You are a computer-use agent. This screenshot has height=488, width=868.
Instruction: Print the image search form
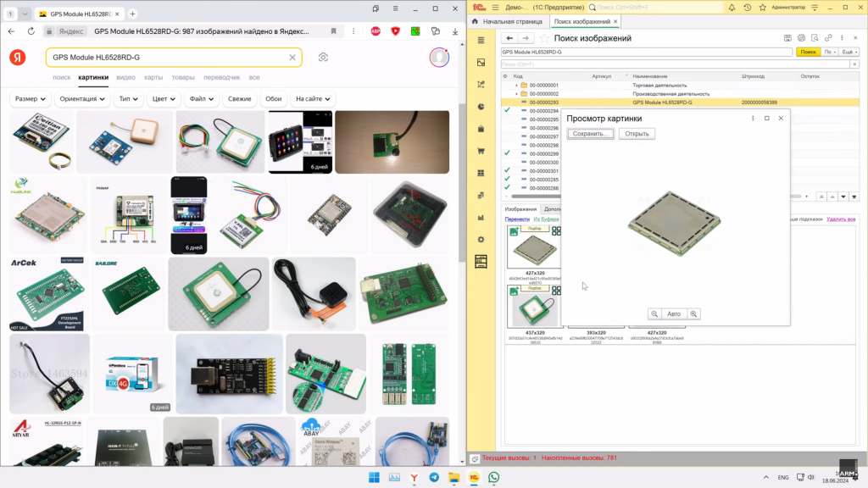coord(801,38)
